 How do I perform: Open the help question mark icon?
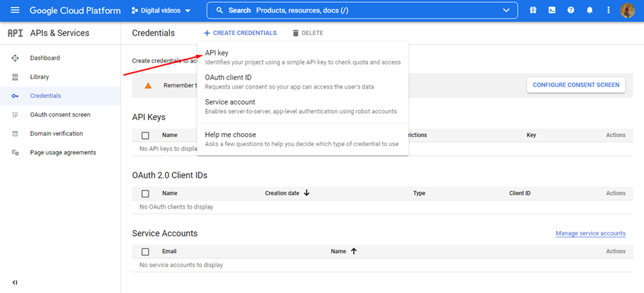(571, 10)
